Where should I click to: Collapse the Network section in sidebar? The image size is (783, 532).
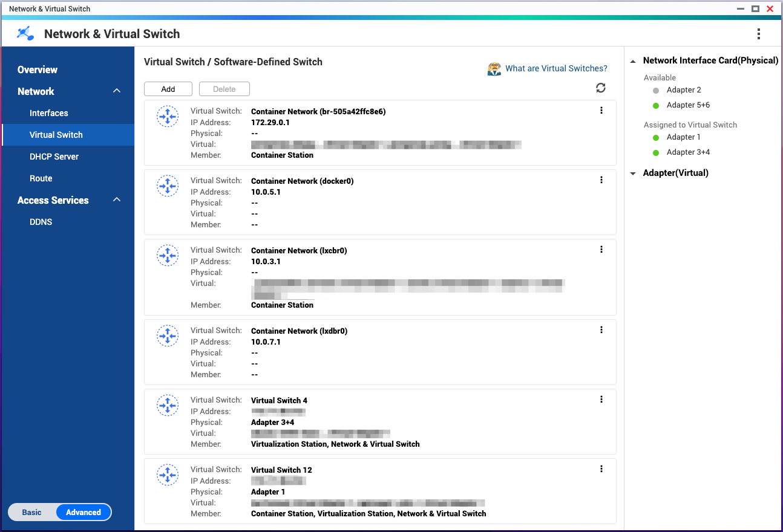tap(117, 91)
